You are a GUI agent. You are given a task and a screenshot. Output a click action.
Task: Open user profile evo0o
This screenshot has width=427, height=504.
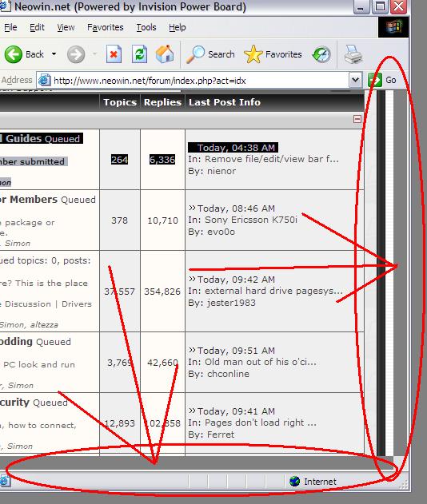(x=221, y=232)
